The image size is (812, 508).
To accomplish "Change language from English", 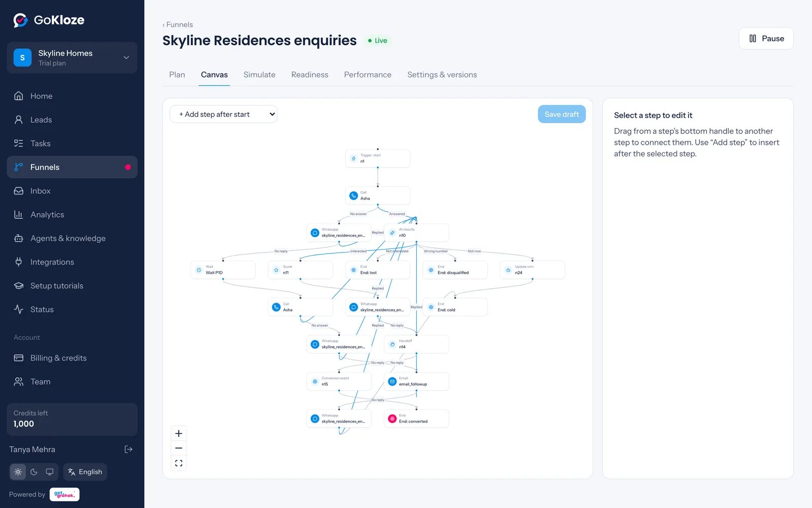I will 85,472.
